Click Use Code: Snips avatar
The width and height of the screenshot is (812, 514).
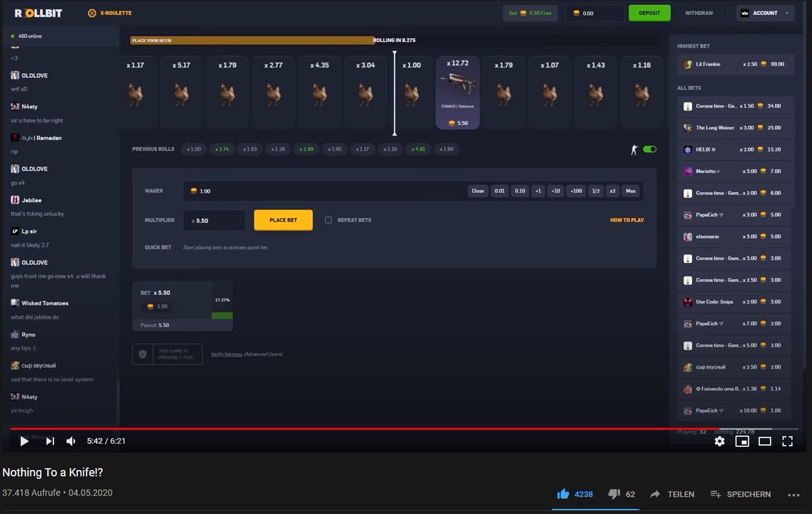(x=687, y=302)
